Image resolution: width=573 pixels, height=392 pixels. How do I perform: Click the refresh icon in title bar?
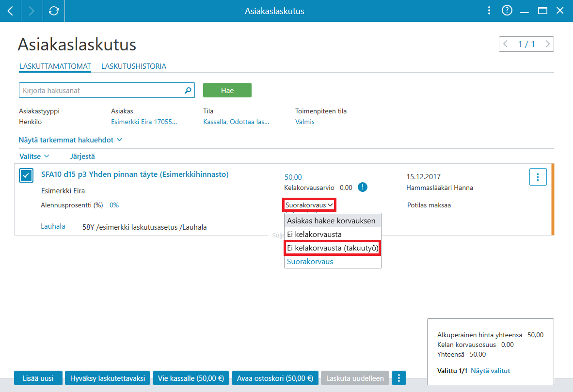tap(54, 11)
